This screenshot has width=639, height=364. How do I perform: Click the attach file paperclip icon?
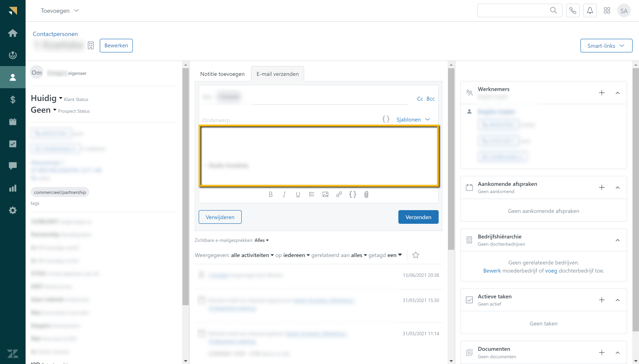pyautogui.click(x=366, y=194)
